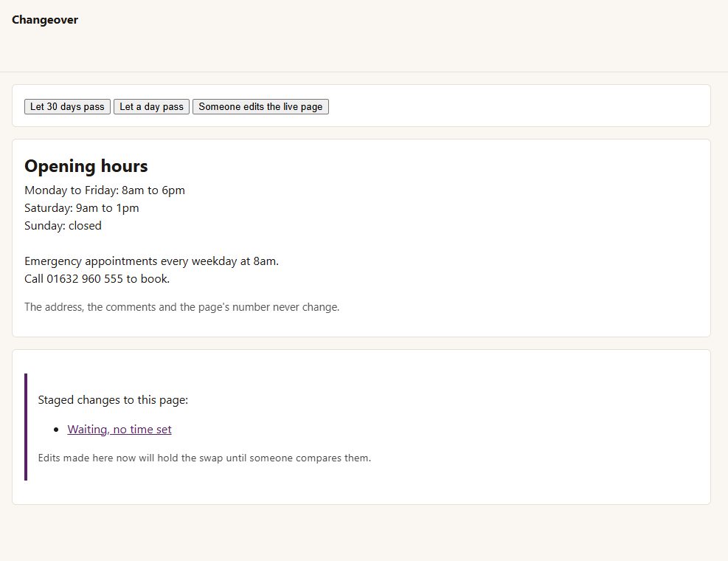Click the 'Saturday: 9am to 1pm' line
The image size is (728, 561).
pos(82,207)
